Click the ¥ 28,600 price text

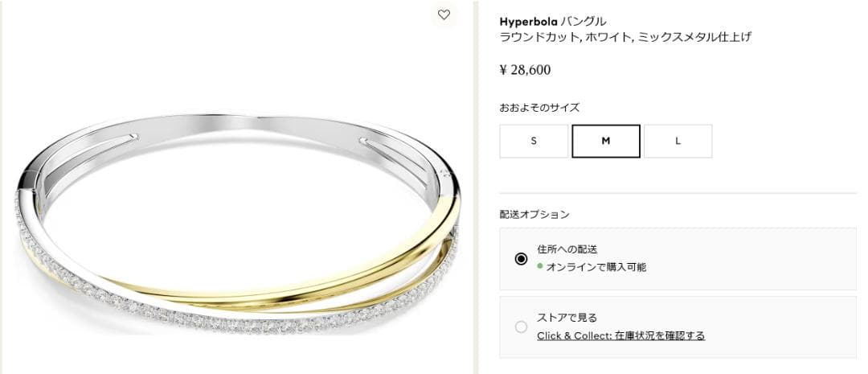click(525, 70)
